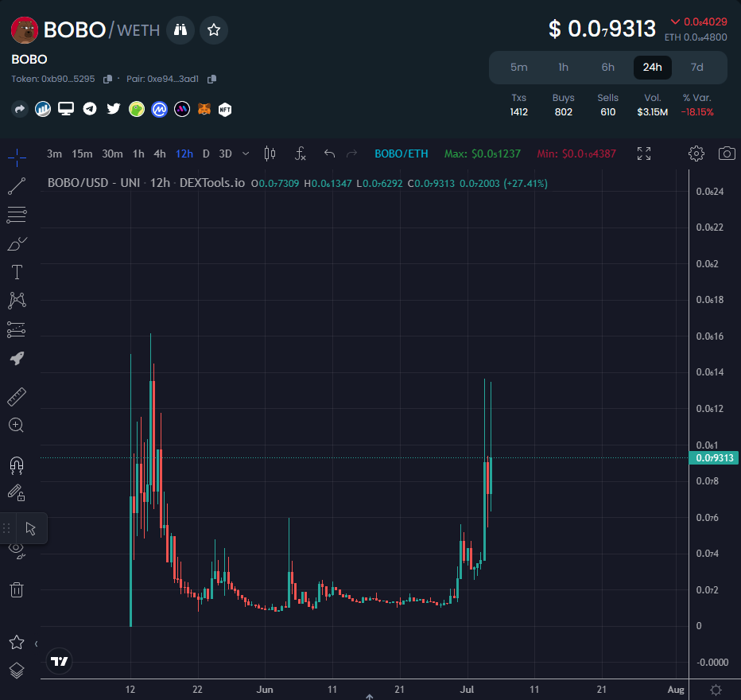The image size is (741, 700).
Task: Open the favorites star toolbar
Action: click(x=17, y=642)
